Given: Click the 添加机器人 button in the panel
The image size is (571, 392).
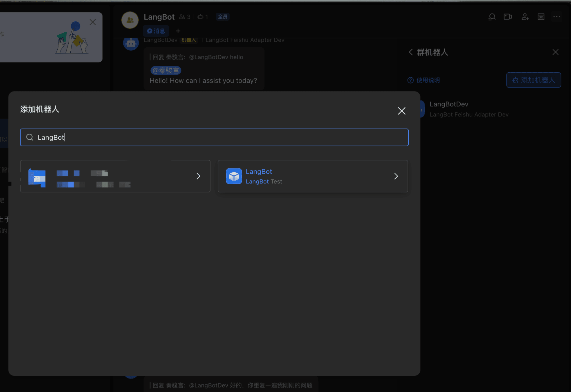Looking at the screenshot, I should (x=533, y=80).
